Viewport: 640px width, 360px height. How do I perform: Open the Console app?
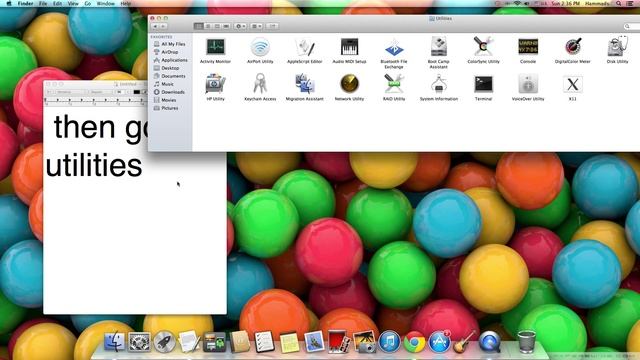(x=528, y=50)
